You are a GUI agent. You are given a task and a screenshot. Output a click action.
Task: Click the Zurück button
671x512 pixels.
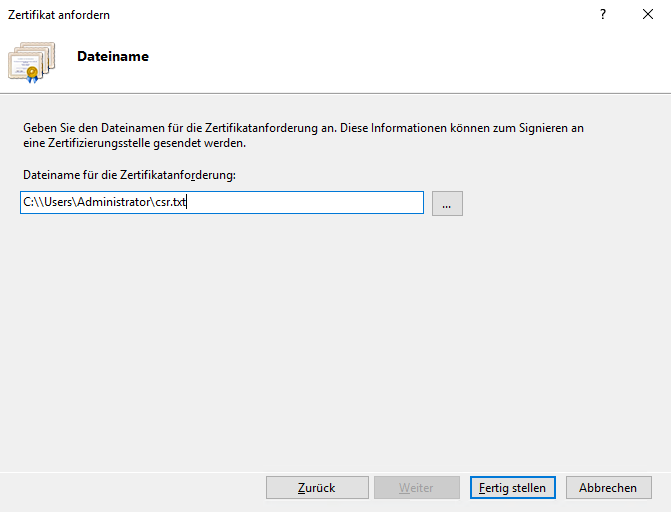[x=316, y=488]
